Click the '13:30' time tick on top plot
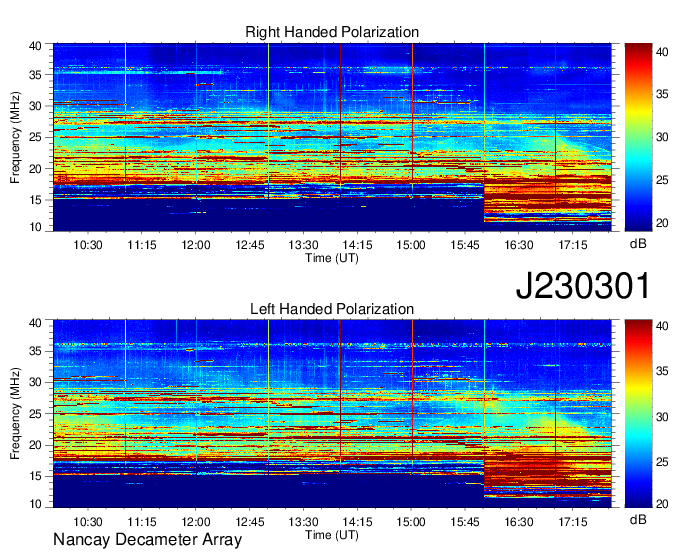680x552 pixels. coord(303,245)
